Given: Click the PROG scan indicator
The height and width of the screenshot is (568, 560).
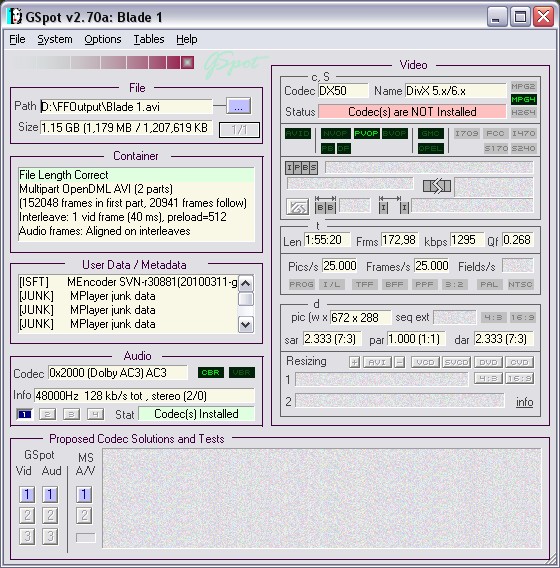Looking at the screenshot, I should (301, 284).
